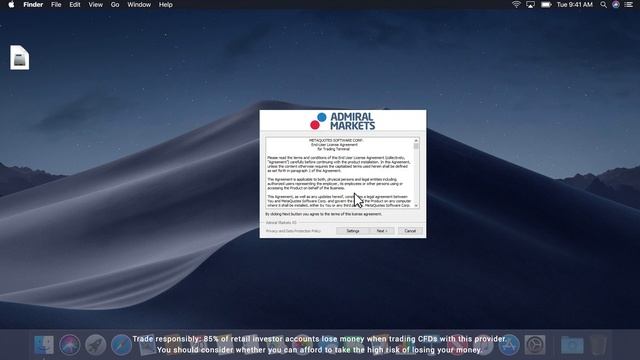640x360 pixels.
Task: Select the disk image file on desktop
Action: [20, 58]
